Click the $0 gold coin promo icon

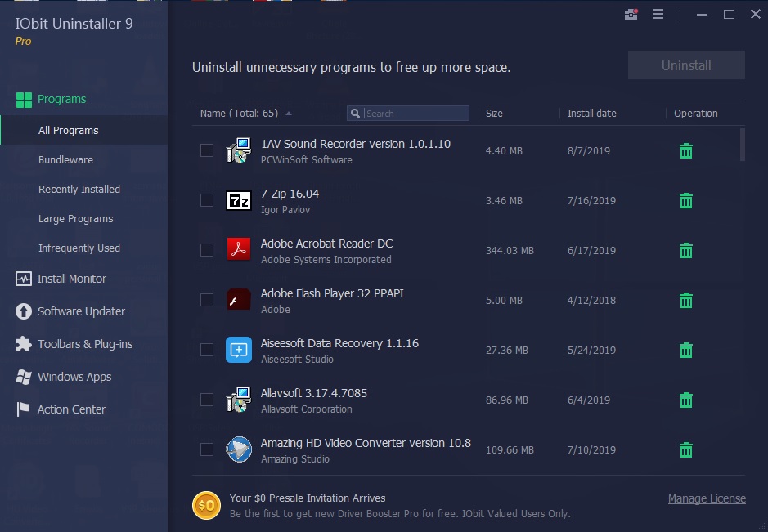(x=206, y=505)
